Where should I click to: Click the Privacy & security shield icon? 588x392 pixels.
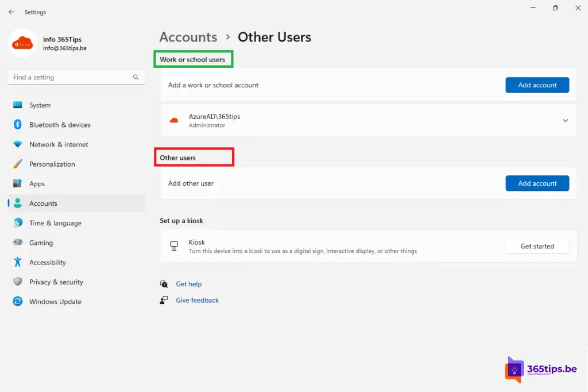pos(18,282)
